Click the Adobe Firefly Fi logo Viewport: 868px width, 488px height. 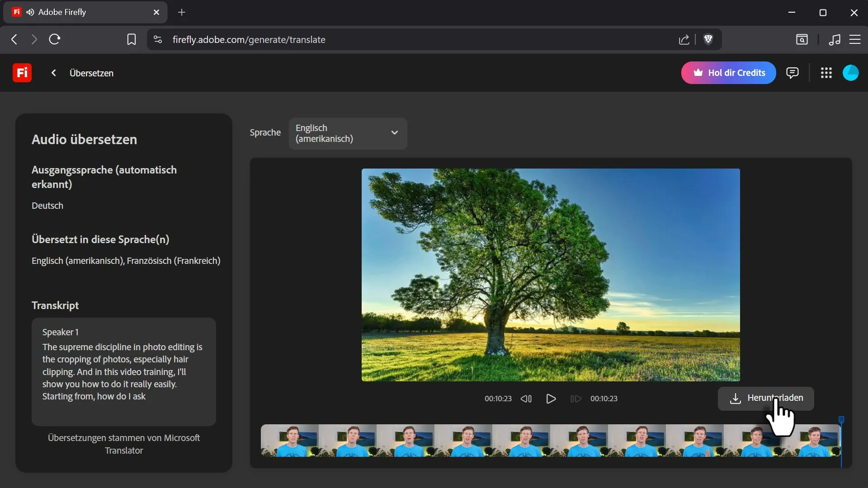click(x=22, y=73)
